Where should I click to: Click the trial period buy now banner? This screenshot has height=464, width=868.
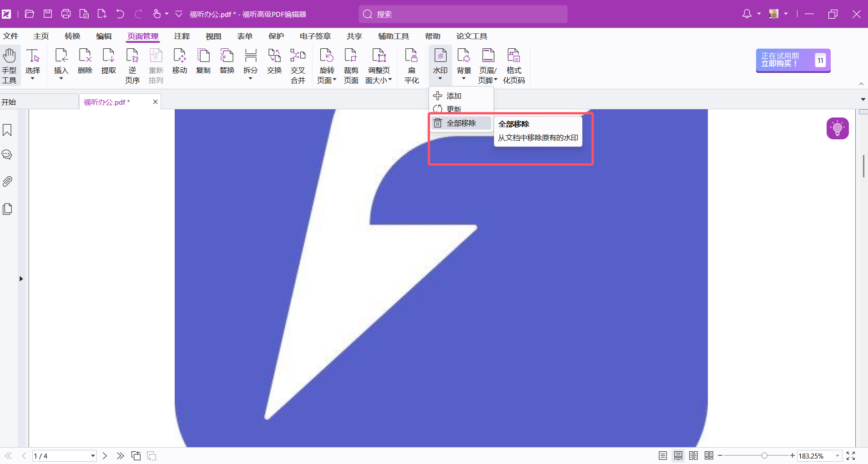[793, 60]
